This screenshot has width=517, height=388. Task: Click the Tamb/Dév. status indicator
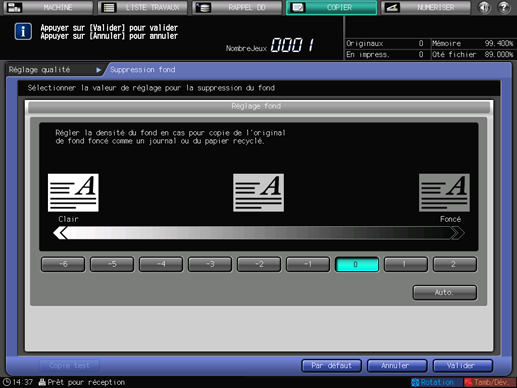(x=490, y=382)
